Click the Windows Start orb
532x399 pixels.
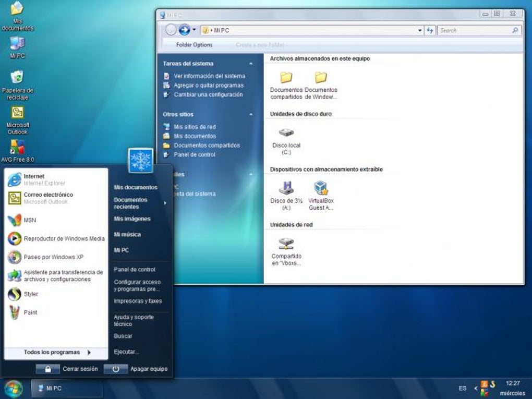coord(13,389)
